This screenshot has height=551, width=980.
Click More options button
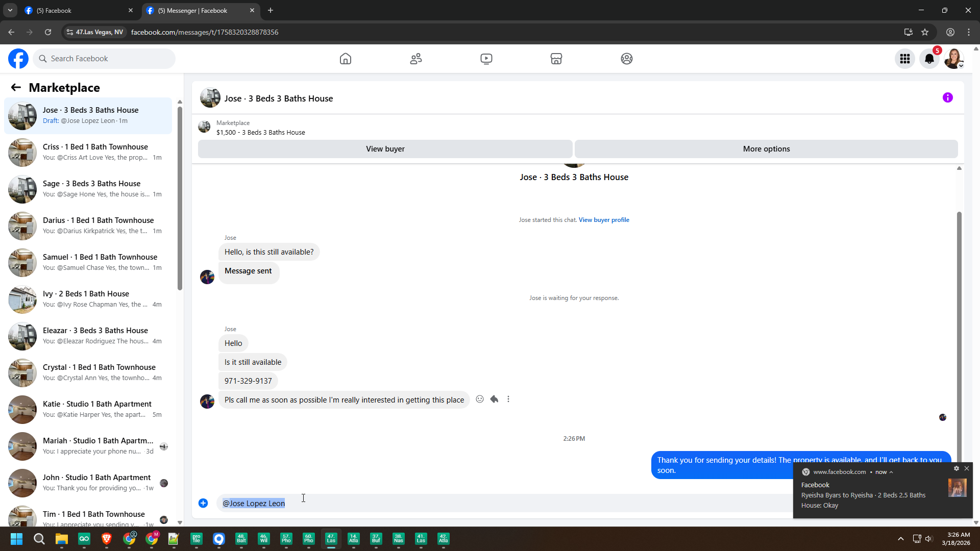coord(766,149)
